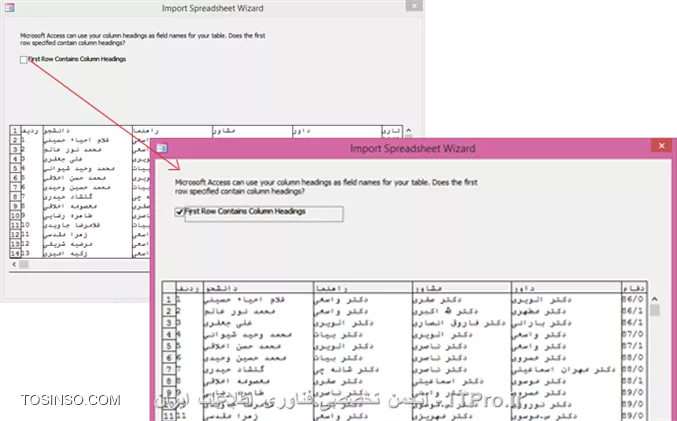Select row number 6 header in front preview grid

click(169, 358)
